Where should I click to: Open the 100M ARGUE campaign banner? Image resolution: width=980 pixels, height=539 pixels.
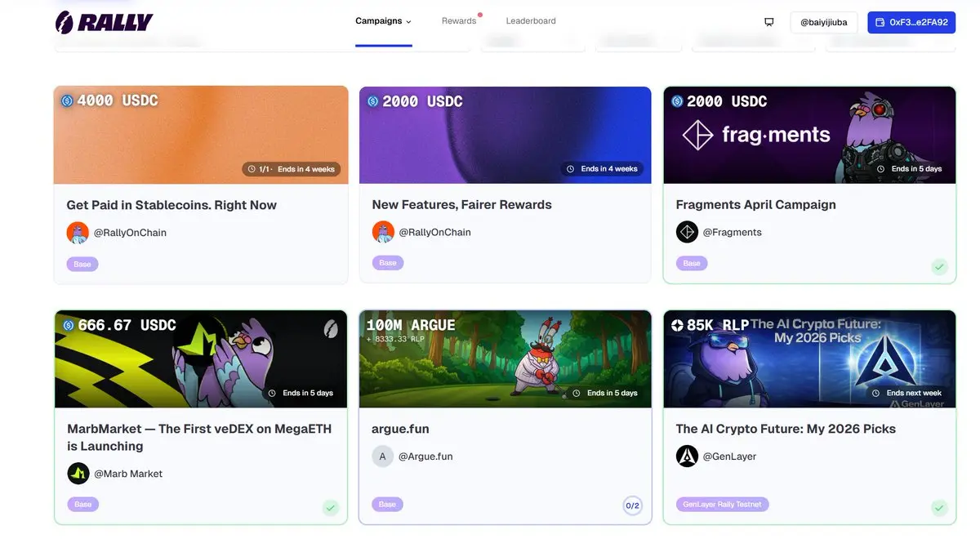[x=506, y=359]
